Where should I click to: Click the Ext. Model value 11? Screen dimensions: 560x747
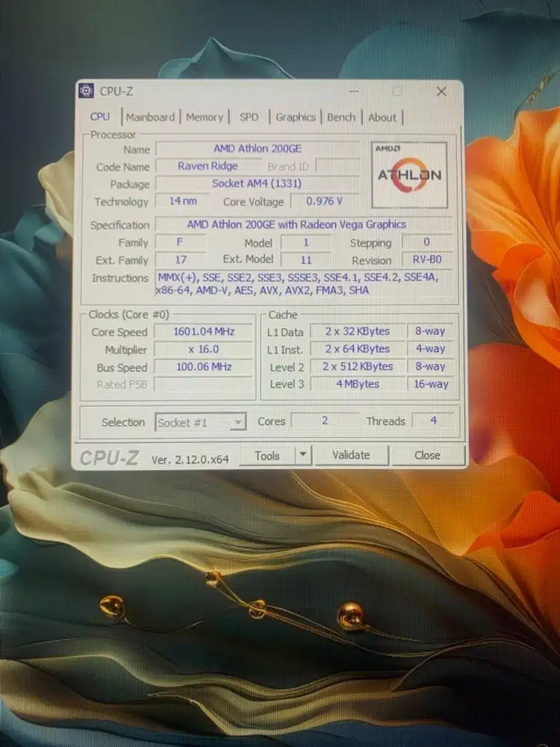point(305,260)
